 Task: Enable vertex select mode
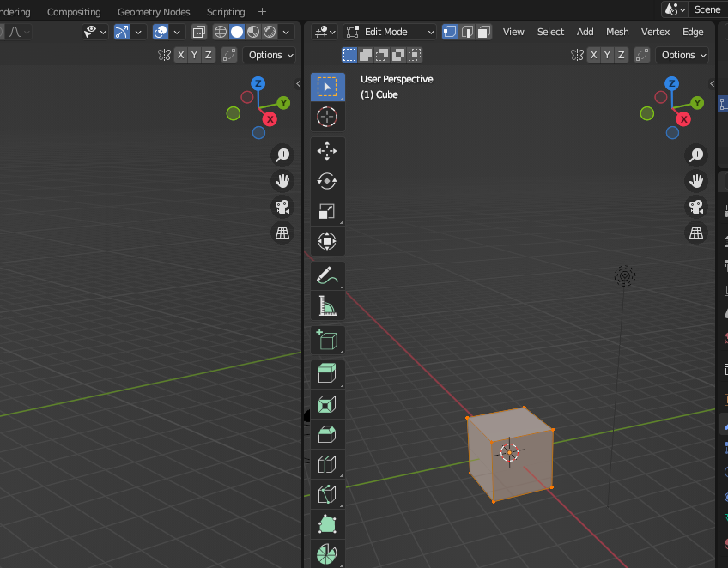click(x=450, y=32)
